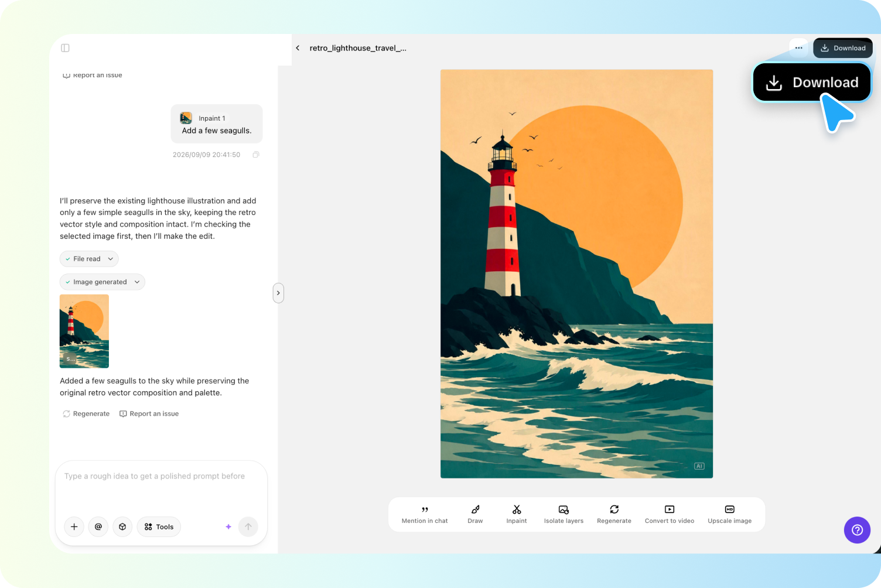This screenshot has height=588, width=881.
Task: Click Report an issue beside the chat Regenerate link
Action: [149, 413]
